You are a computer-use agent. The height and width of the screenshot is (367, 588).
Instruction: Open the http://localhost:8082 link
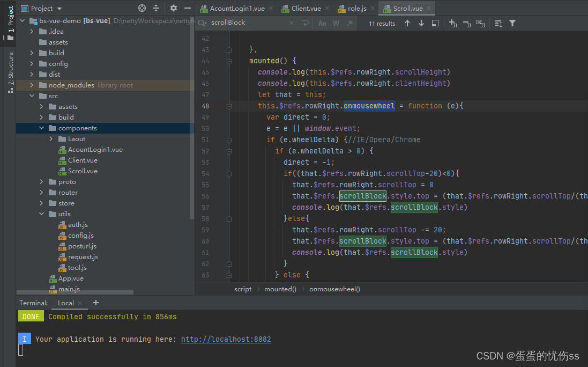226,339
